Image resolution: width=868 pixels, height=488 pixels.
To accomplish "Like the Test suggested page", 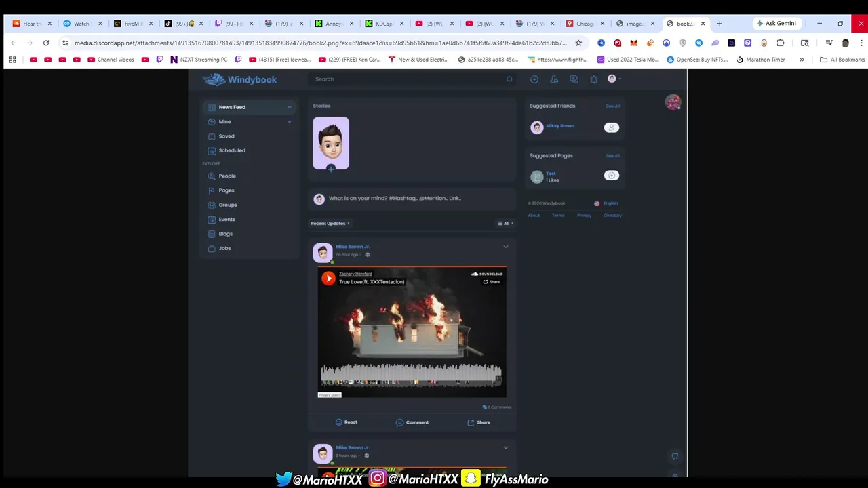I will tap(611, 176).
